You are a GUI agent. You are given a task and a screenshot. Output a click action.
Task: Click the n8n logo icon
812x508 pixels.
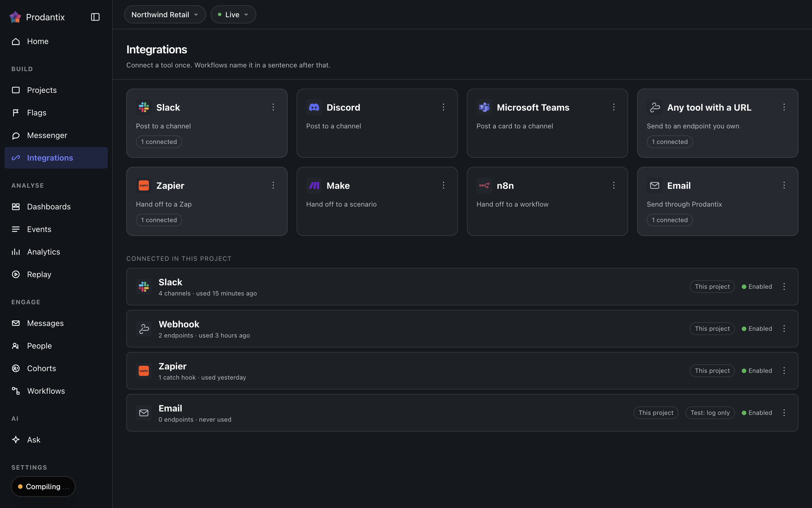point(484,185)
